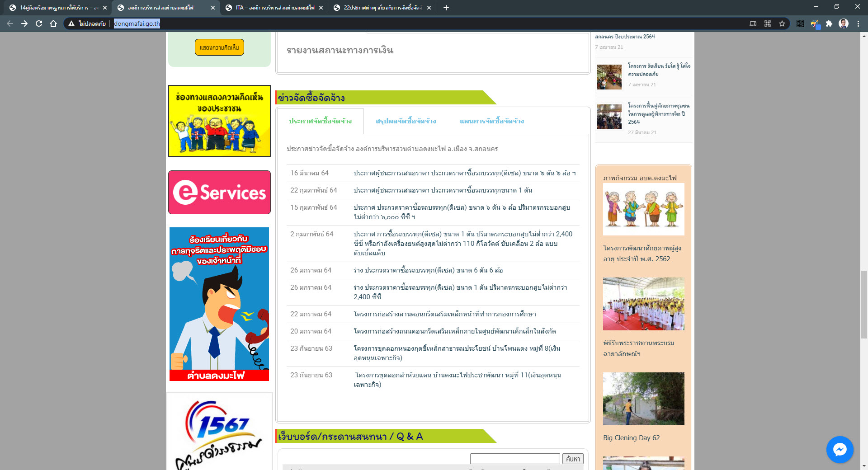Open a new browser tab
Viewport: 868px width, 470px height.
coord(446,8)
